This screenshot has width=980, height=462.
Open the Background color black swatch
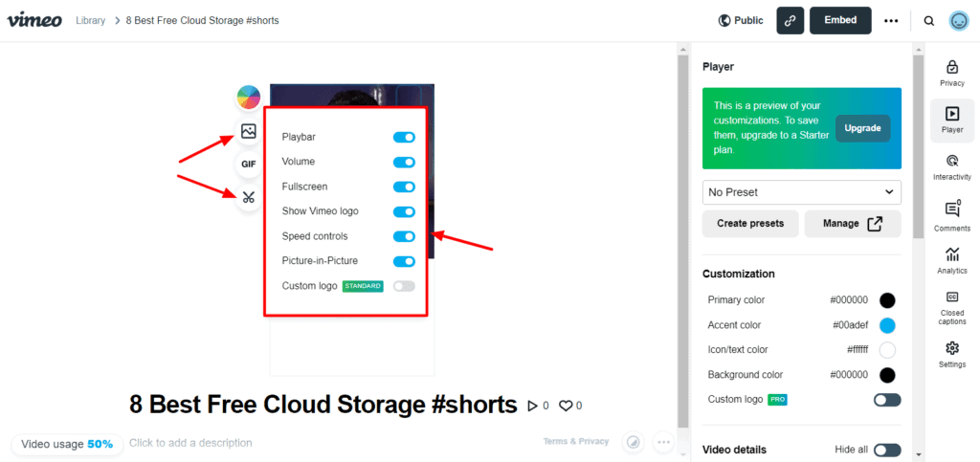pyautogui.click(x=887, y=375)
